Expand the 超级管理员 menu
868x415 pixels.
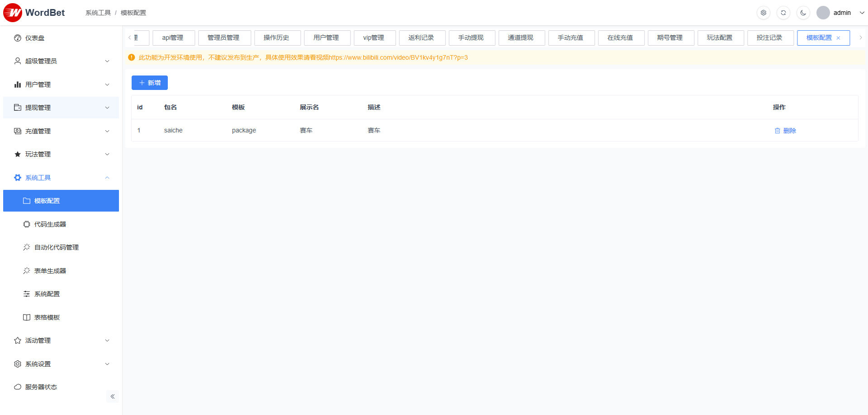61,61
